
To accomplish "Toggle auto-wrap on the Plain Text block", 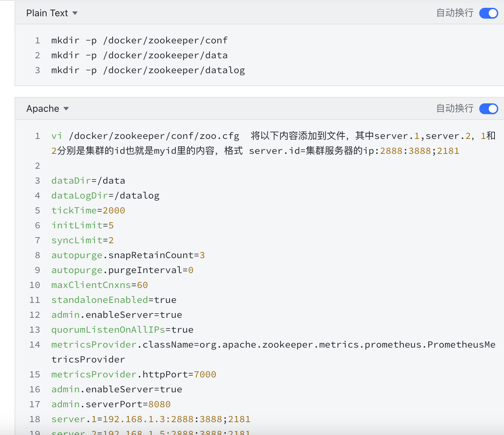I will (488, 13).
